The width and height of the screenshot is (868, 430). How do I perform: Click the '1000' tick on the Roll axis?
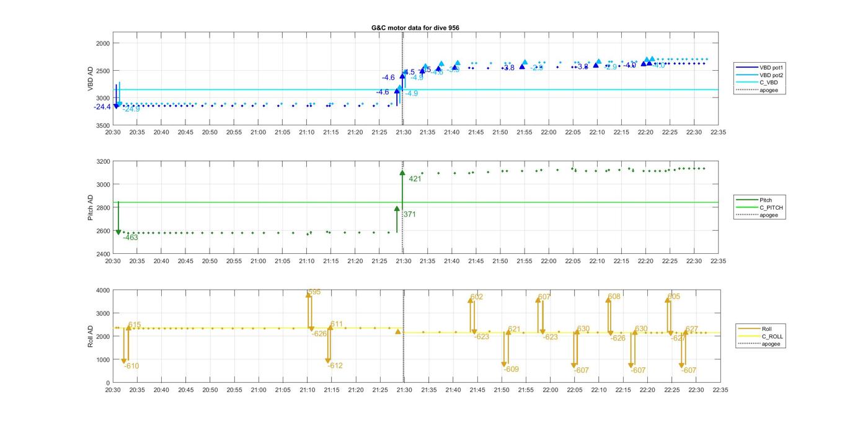click(104, 359)
